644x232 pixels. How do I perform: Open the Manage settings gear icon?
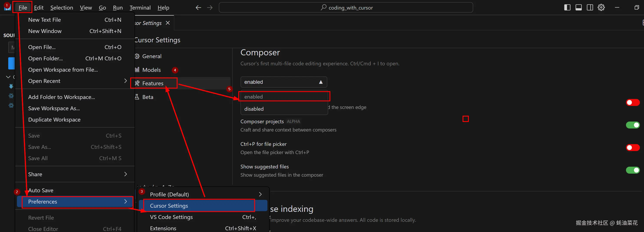601,8
